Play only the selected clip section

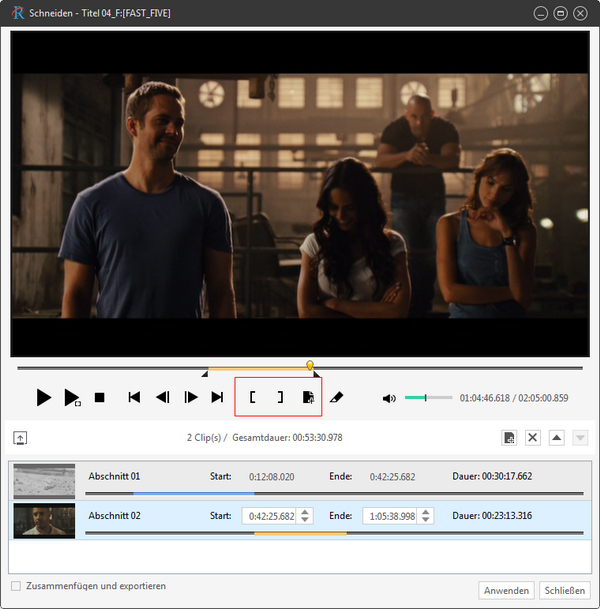(x=72, y=397)
